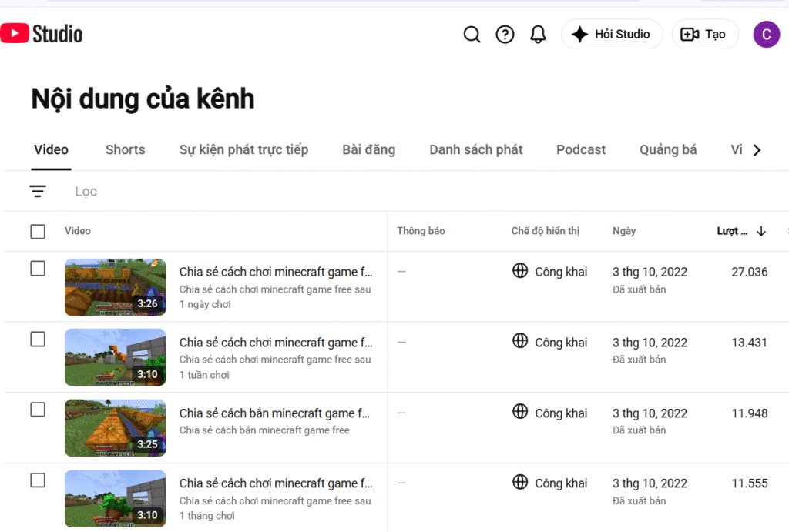Image resolution: width=789 pixels, height=532 pixels.
Task: Click the YouTube Studio logo
Action: click(x=42, y=34)
